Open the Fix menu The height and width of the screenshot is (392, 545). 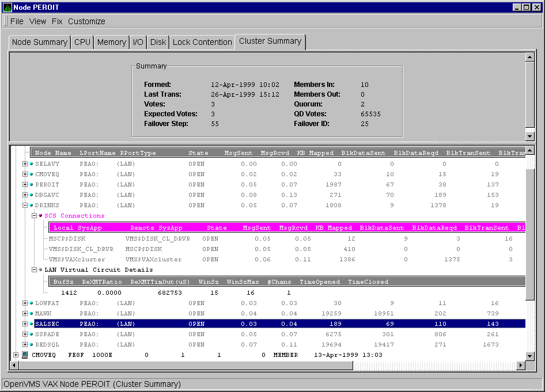57,21
